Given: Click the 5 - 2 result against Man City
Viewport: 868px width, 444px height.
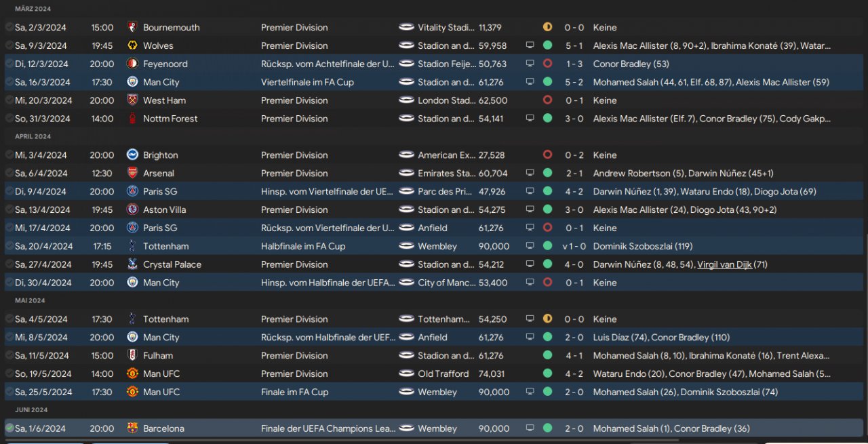Looking at the screenshot, I should pyautogui.click(x=573, y=82).
